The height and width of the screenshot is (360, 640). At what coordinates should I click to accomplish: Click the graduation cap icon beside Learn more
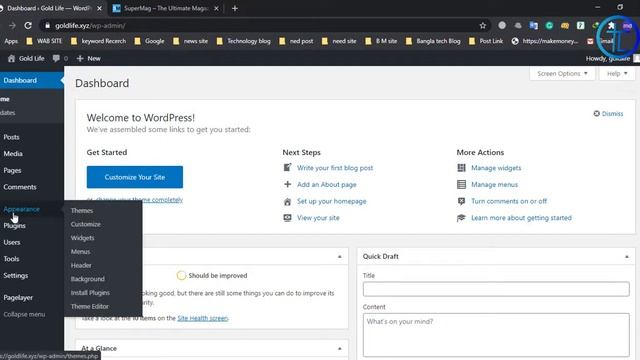(461, 218)
